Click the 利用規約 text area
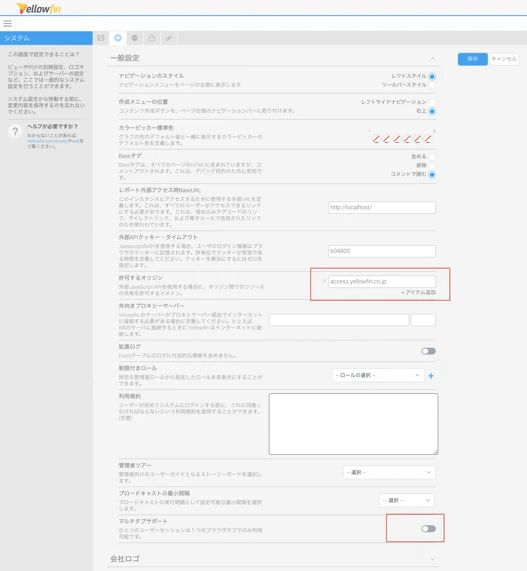Screen dimensions: 527x571 (353, 424)
